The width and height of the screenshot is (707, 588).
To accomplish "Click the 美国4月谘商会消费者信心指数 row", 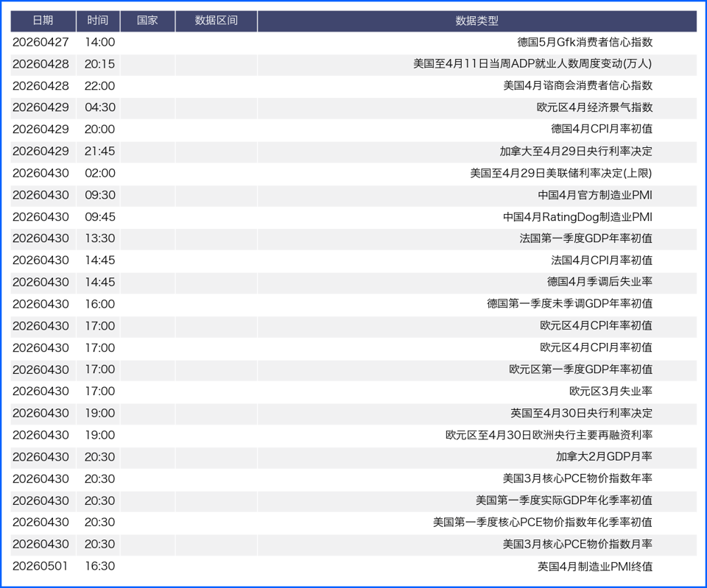I will click(x=577, y=86).
